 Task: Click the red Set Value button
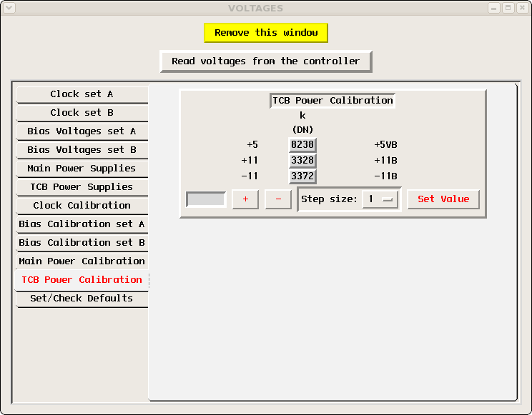[443, 199]
